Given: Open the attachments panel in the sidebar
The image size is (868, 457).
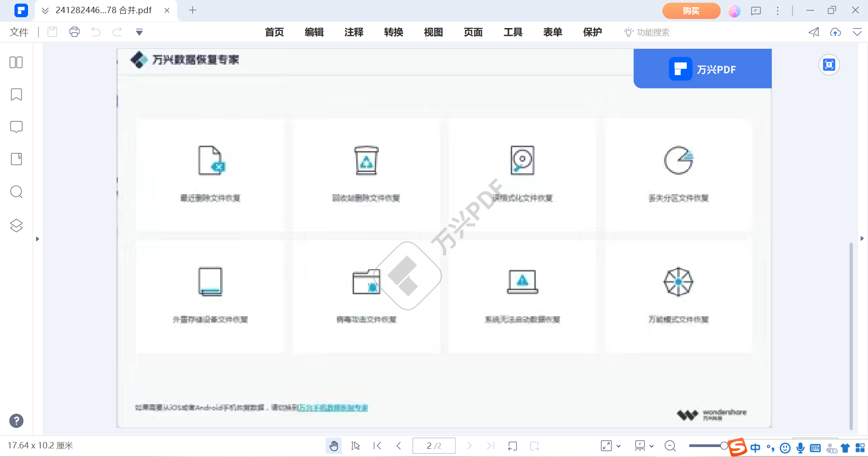Looking at the screenshot, I should (16, 159).
